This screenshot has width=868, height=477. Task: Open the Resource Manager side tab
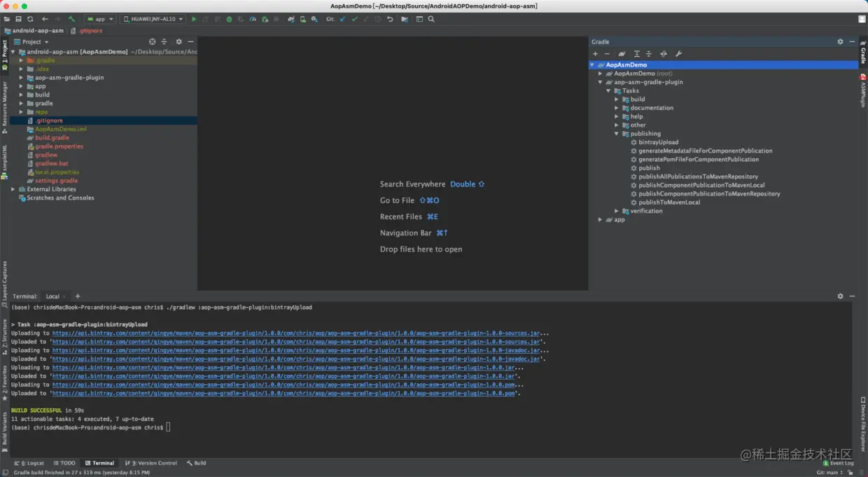coord(4,108)
